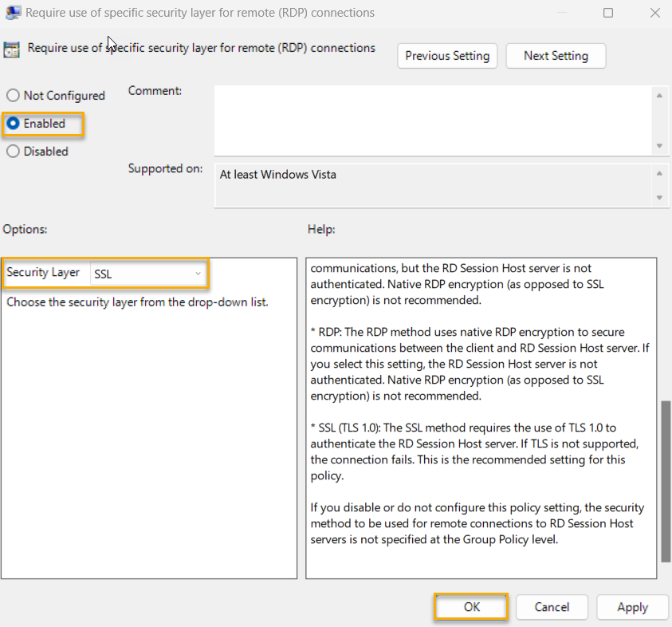Click the title bar application icon
The image size is (672, 627).
13,12
